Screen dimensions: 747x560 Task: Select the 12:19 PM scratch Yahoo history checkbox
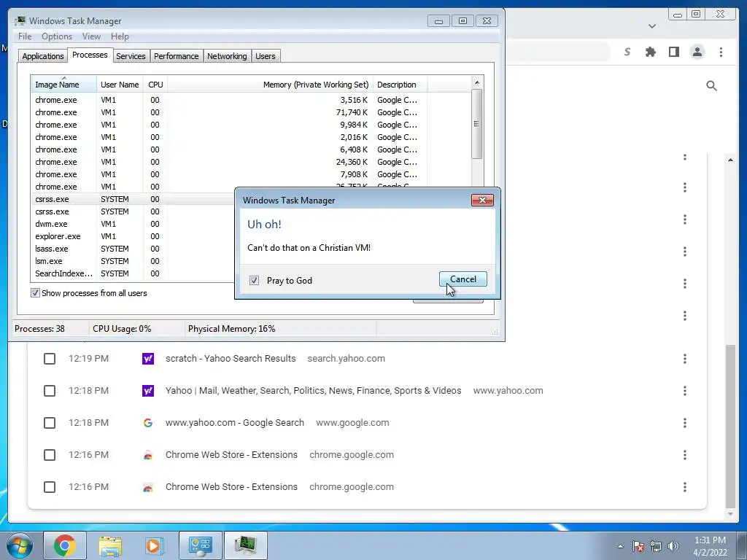pyautogui.click(x=50, y=359)
